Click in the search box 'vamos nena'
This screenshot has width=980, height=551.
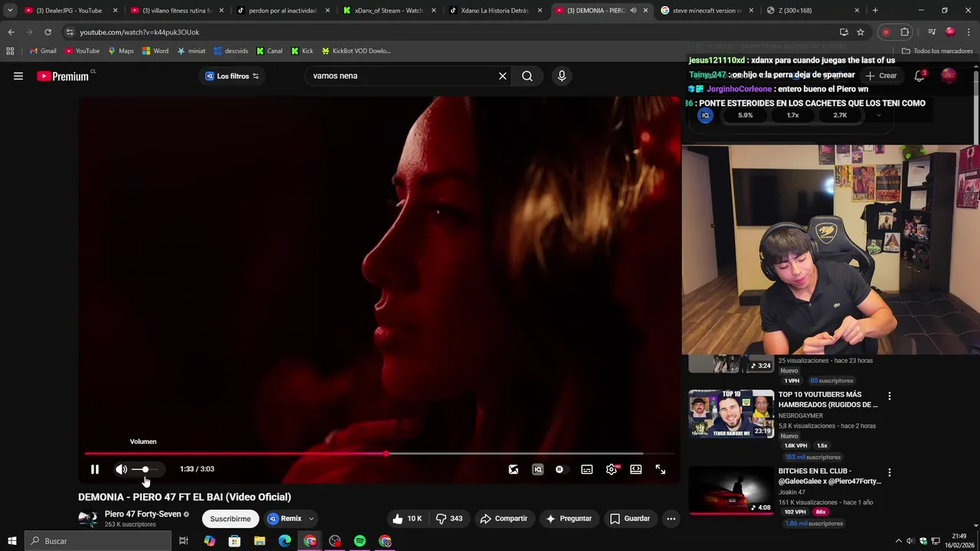[x=402, y=76]
